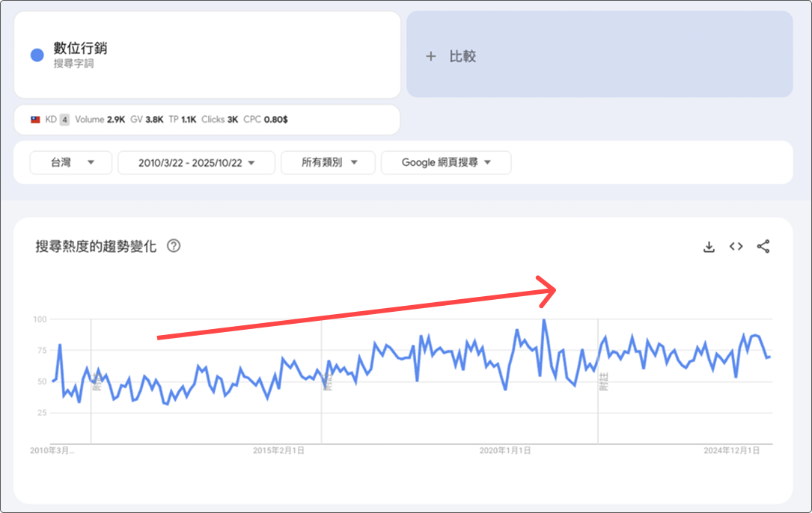This screenshot has height=513, width=812.
Task: Click the chart peak at value 100
Action: pos(544,320)
